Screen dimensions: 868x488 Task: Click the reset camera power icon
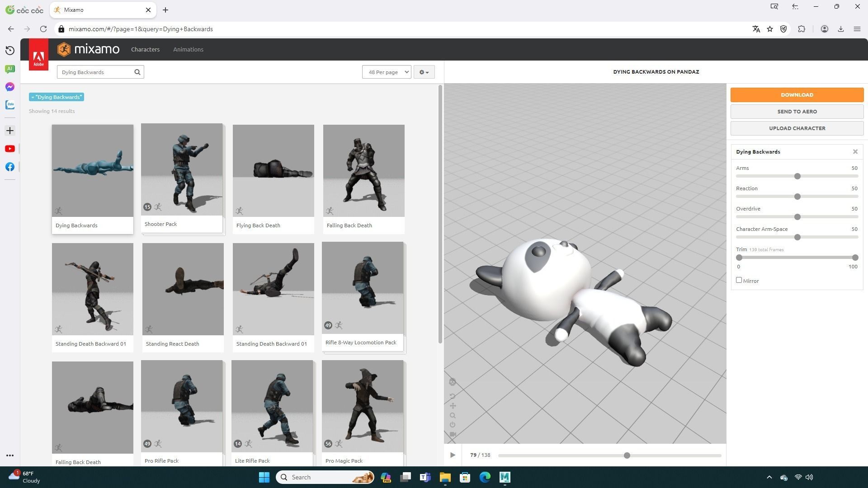point(453,425)
